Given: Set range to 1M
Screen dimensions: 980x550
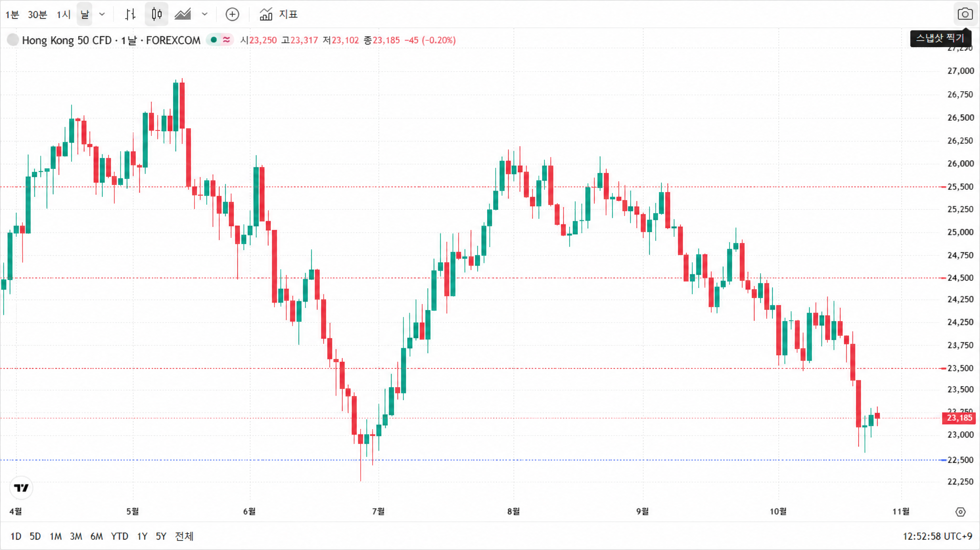Looking at the screenshot, I should pos(56,537).
